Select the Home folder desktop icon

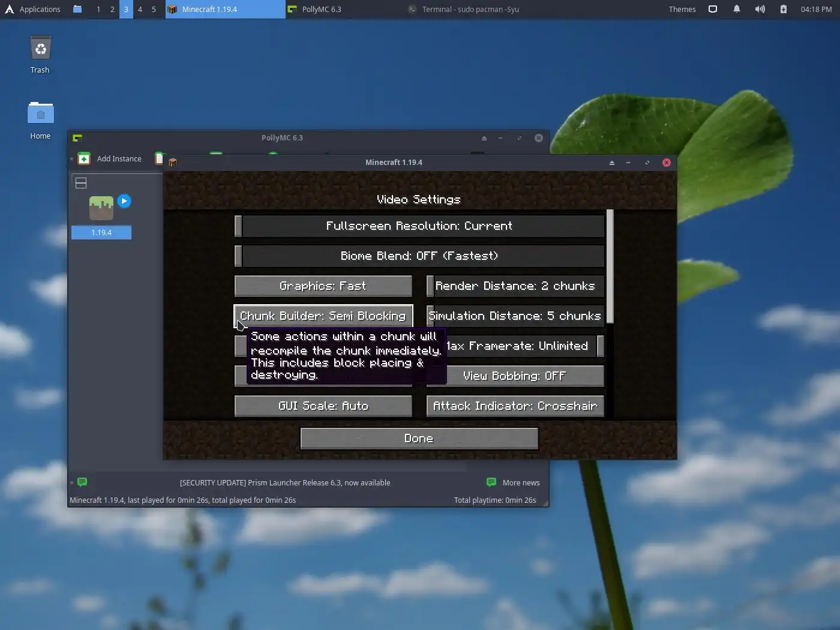[40, 121]
